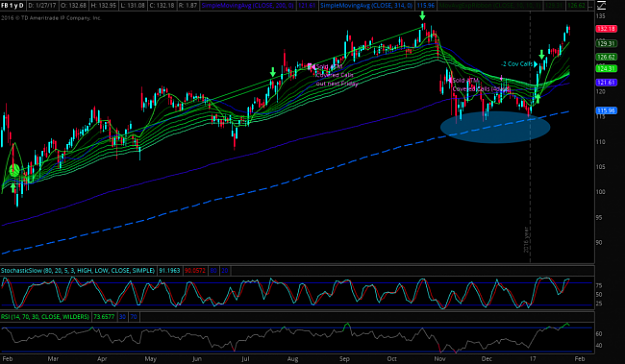
Task: Click the blue 115.96 price bubble
Action: tap(606, 110)
